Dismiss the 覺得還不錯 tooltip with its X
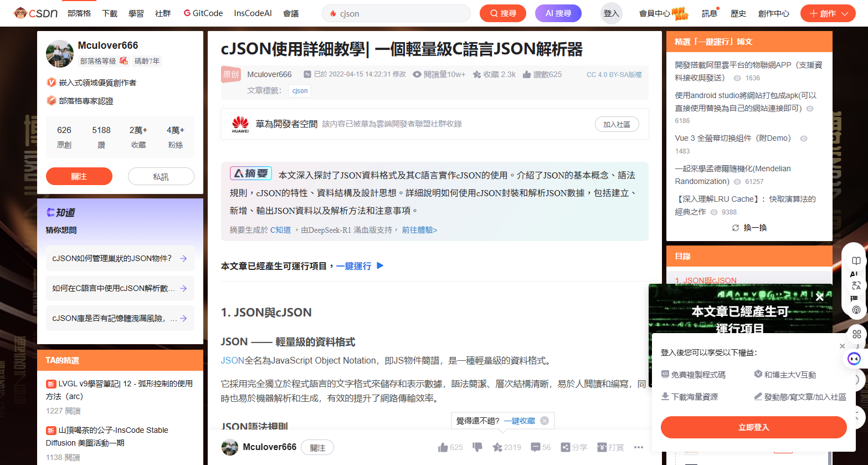 [545, 421]
